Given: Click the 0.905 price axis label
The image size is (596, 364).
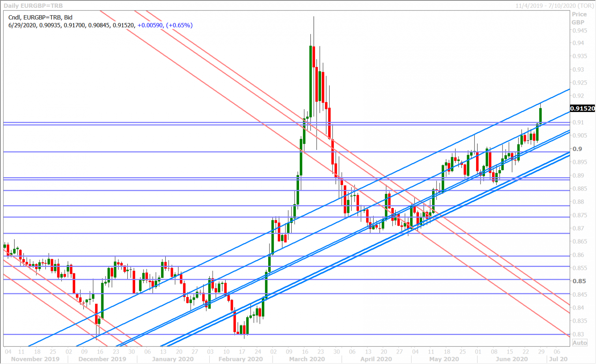Looking at the screenshot, I should pyautogui.click(x=580, y=135).
